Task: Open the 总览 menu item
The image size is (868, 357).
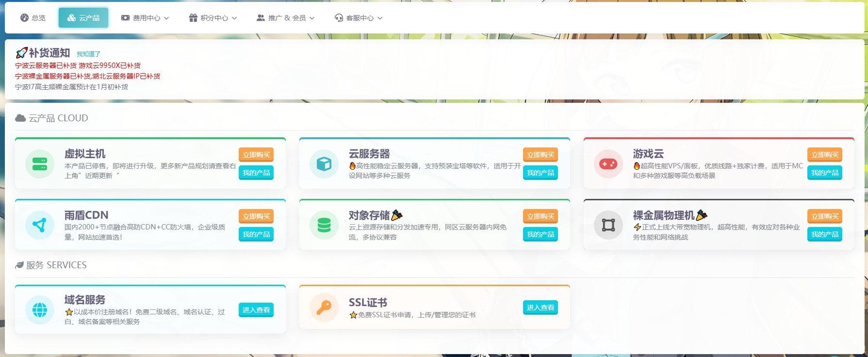Action: pyautogui.click(x=33, y=18)
